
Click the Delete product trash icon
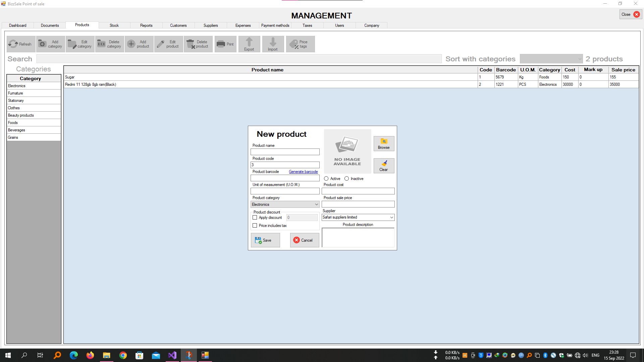(x=191, y=44)
